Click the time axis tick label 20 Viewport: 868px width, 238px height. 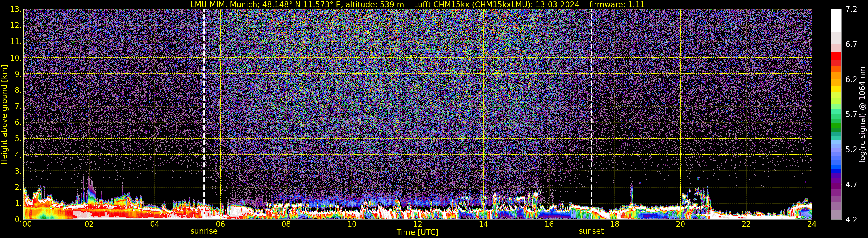tap(680, 224)
